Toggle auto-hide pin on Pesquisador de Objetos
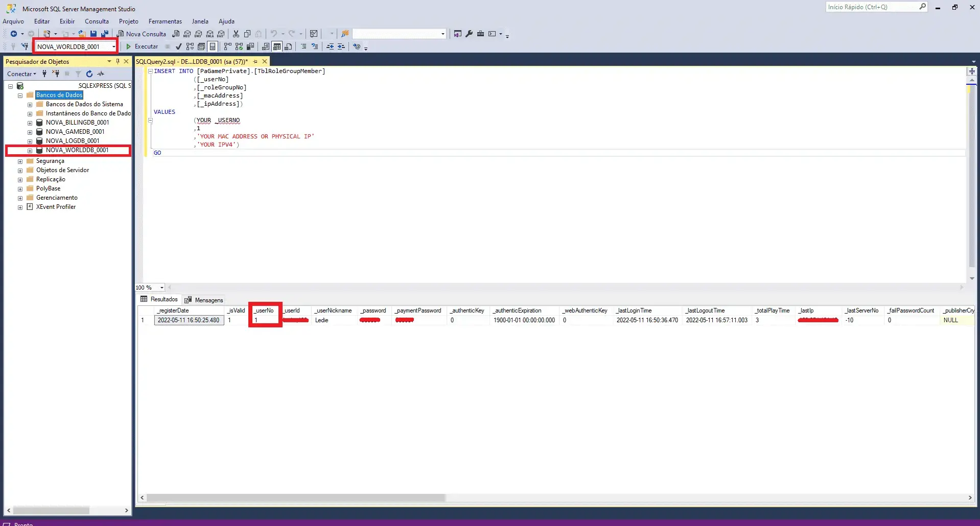 pos(118,61)
